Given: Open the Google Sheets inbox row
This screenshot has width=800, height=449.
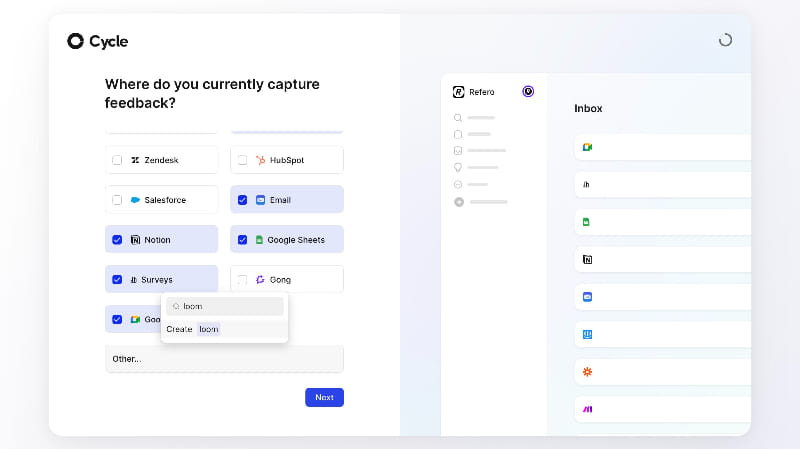Looking at the screenshot, I should (x=662, y=222).
